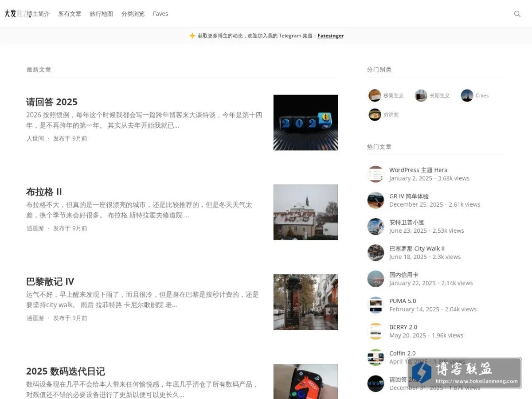This screenshot has width=532, height=399.
Task: Open the search icon in header
Action: tap(517, 14)
